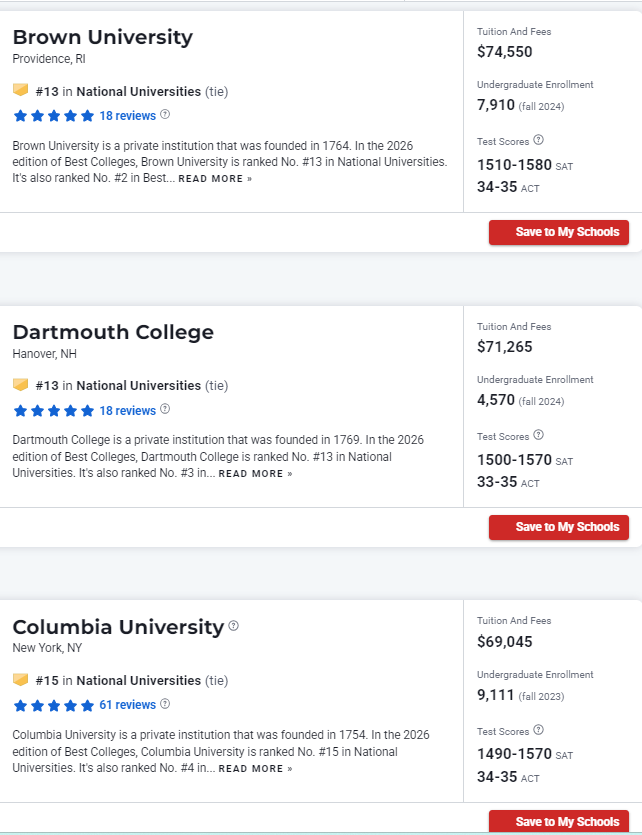This screenshot has height=835, width=642.
Task: Click the info icon next to Columbia University title
Action: tap(234, 626)
